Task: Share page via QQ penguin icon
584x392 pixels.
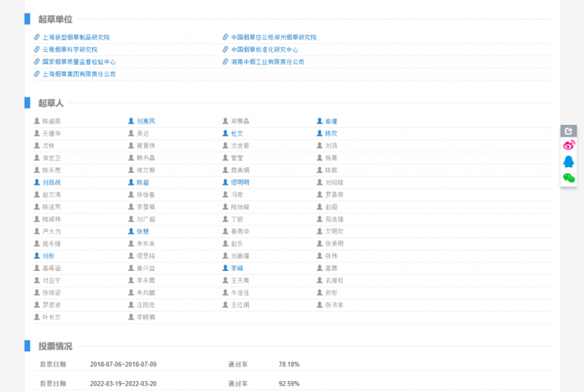Action: pyautogui.click(x=569, y=161)
